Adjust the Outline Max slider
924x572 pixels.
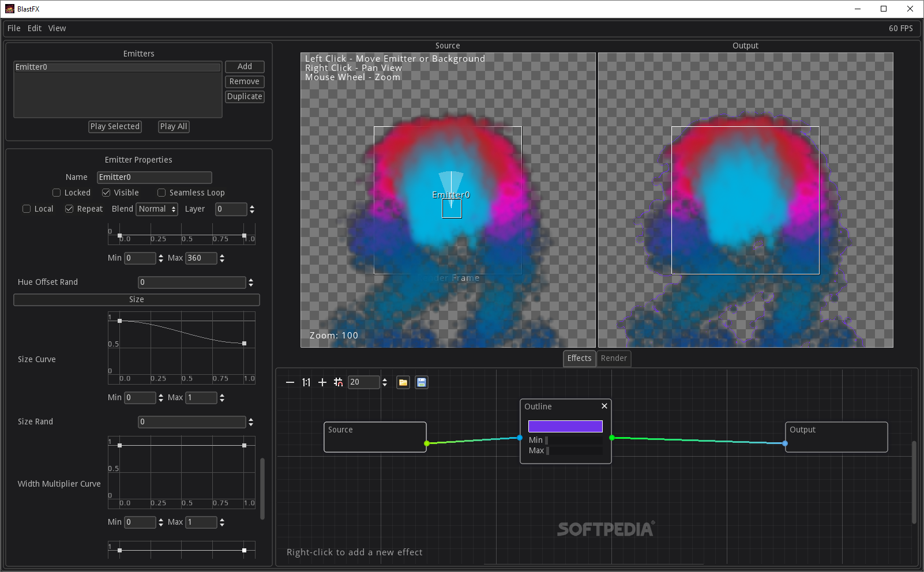coord(574,450)
